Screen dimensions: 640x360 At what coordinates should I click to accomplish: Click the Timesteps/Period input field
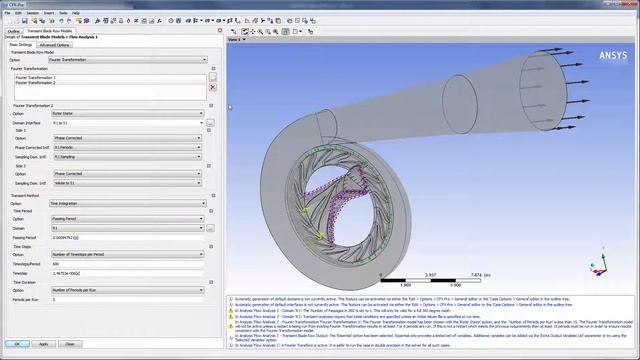pyautogui.click(x=128, y=264)
